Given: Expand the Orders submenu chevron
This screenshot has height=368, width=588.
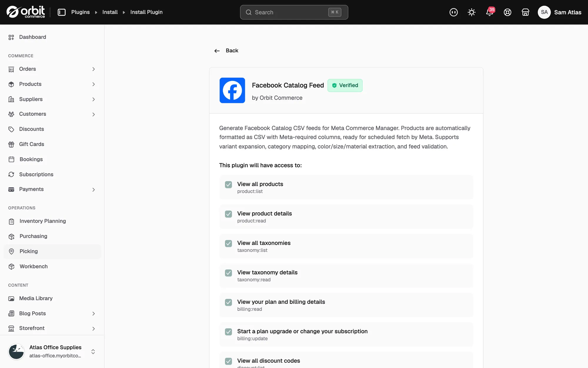Looking at the screenshot, I should pyautogui.click(x=93, y=69).
